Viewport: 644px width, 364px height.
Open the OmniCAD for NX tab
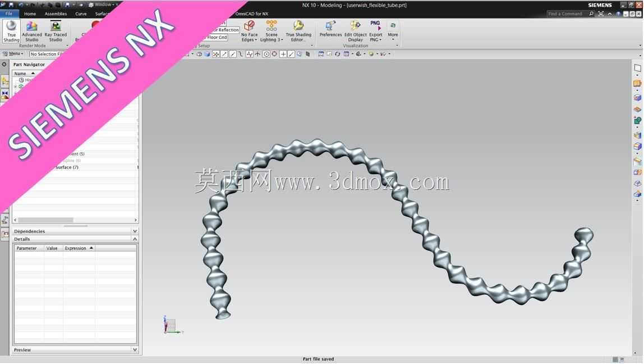pyautogui.click(x=252, y=13)
